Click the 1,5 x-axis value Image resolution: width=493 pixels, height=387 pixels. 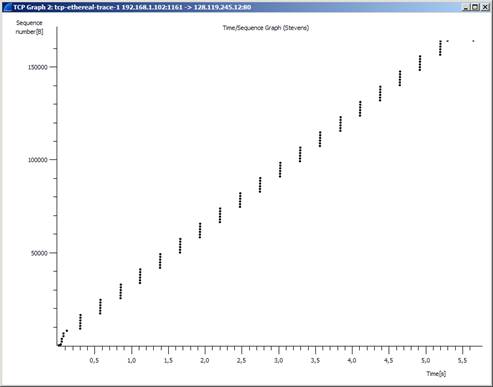[168, 361]
